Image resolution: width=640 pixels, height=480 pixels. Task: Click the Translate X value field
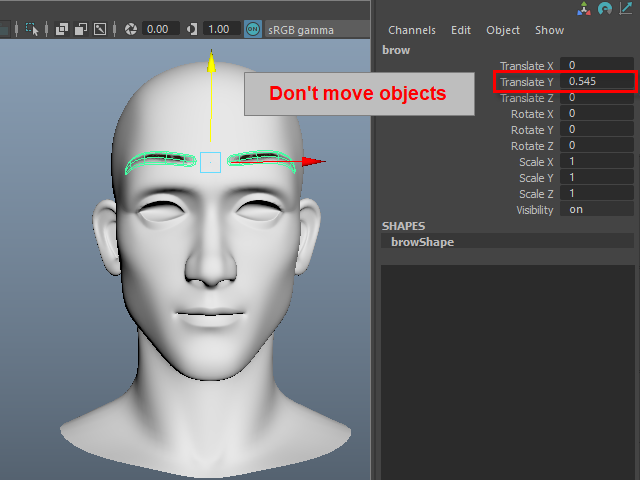pos(597,65)
